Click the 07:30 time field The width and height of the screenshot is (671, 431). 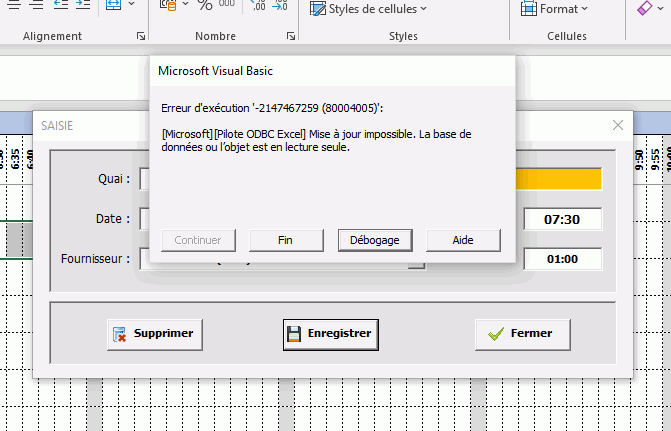coord(562,219)
